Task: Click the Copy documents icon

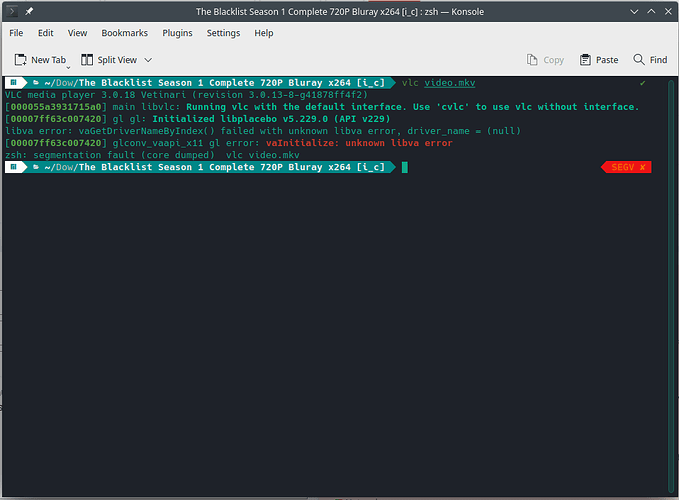Action: pyautogui.click(x=532, y=60)
